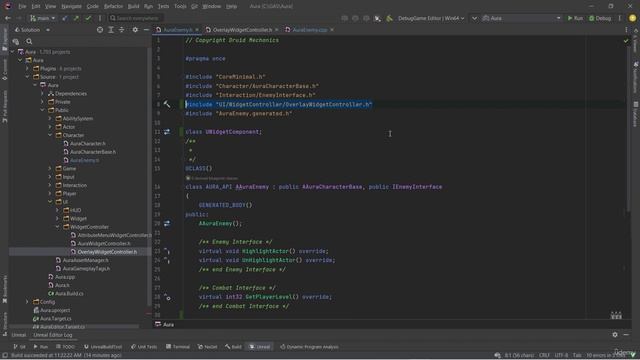Expand the Config folder

(27, 302)
